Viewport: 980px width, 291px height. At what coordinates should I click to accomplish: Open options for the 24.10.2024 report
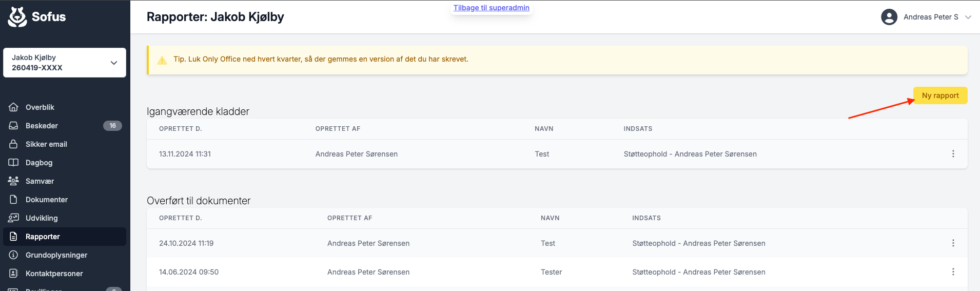[x=953, y=243]
